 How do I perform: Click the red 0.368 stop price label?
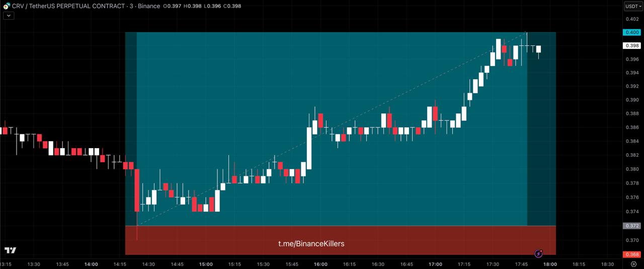click(631, 254)
